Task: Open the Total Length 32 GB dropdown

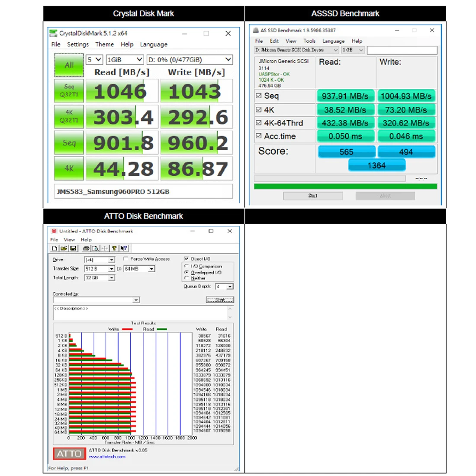Action: pyautogui.click(x=99, y=278)
